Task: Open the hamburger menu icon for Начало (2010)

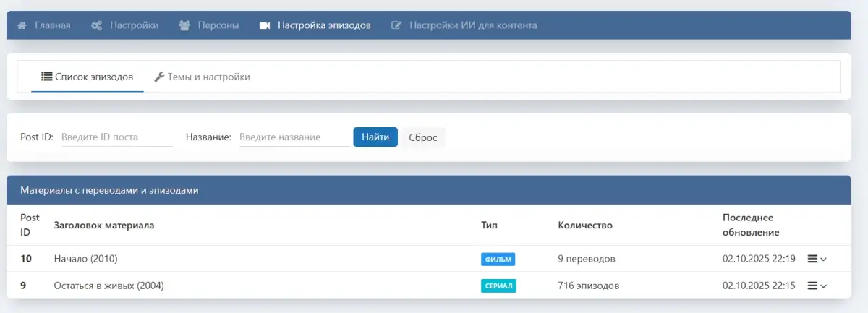Action: 812,259
